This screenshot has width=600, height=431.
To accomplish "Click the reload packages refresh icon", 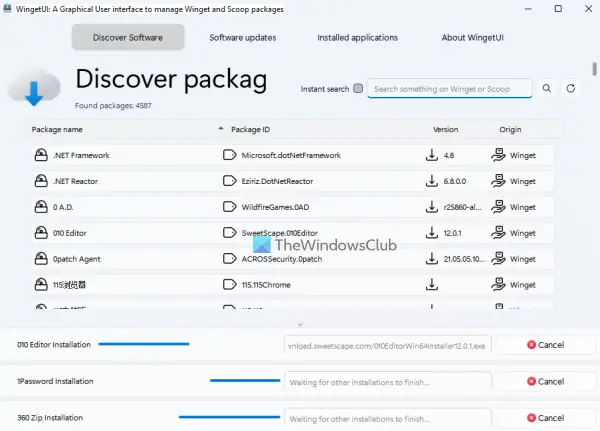I will (x=571, y=88).
